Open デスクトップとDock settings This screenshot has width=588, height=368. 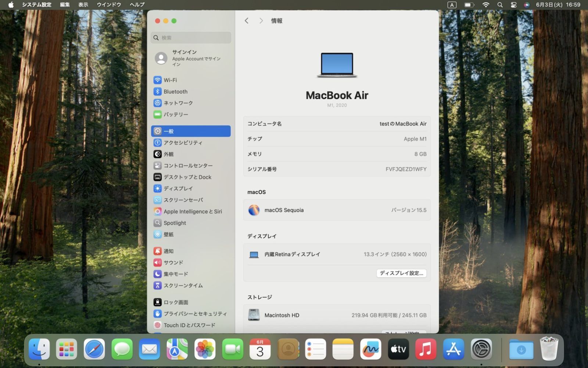point(191,177)
